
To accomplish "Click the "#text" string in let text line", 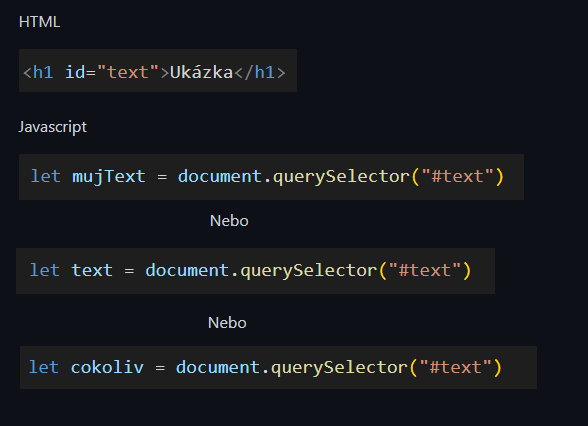I will click(424, 270).
